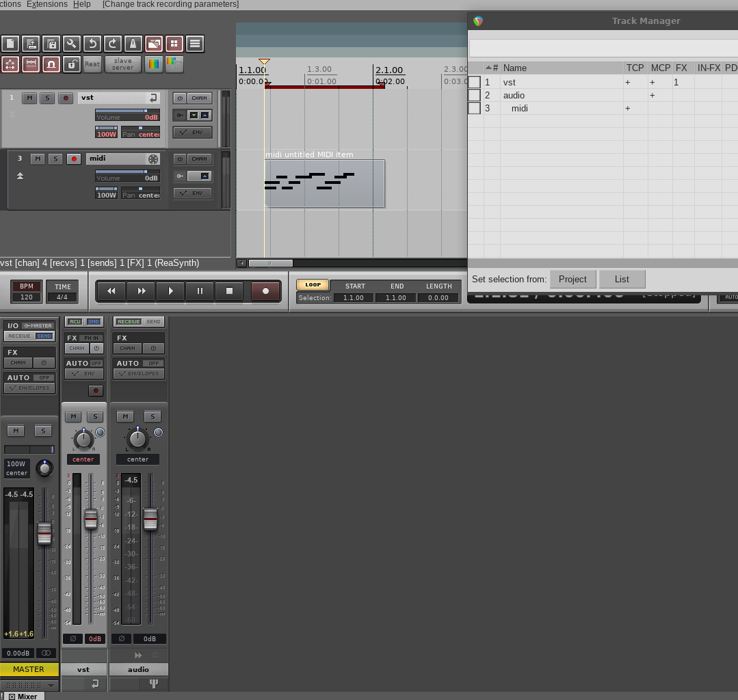Click the blue up-arrow button on midi track
This screenshot has width=738, height=700.
(x=205, y=176)
